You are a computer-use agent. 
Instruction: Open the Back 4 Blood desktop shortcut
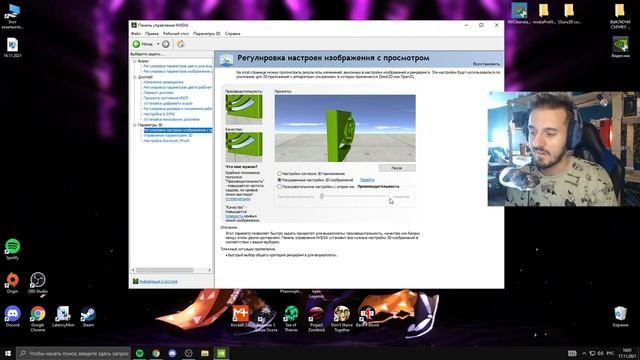coord(367,316)
